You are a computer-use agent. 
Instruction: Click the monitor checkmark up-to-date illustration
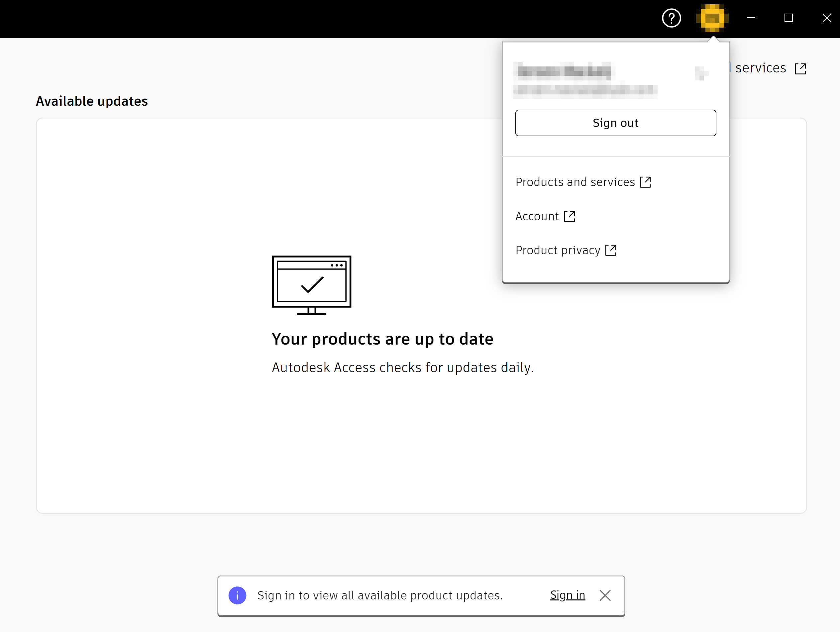pyautogui.click(x=311, y=285)
